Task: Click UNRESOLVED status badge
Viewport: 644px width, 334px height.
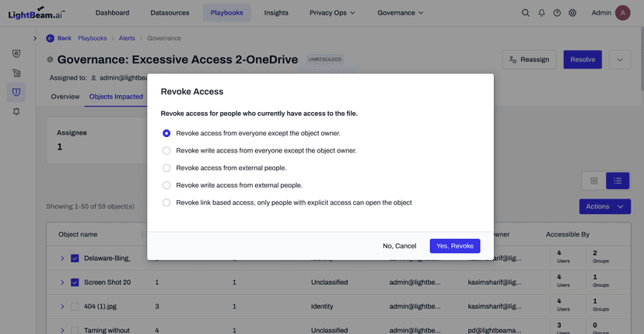Action: click(325, 60)
